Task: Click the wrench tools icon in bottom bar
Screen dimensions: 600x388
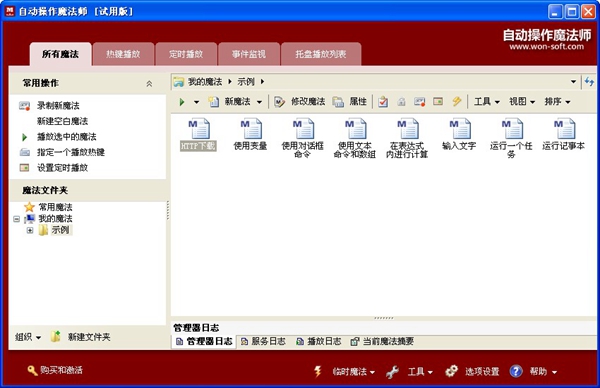Action: point(392,372)
